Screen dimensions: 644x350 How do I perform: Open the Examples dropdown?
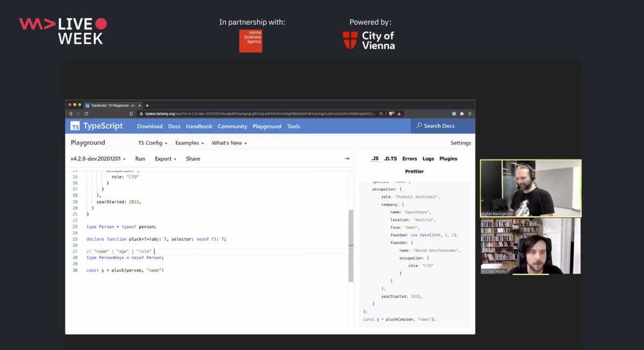(x=190, y=143)
